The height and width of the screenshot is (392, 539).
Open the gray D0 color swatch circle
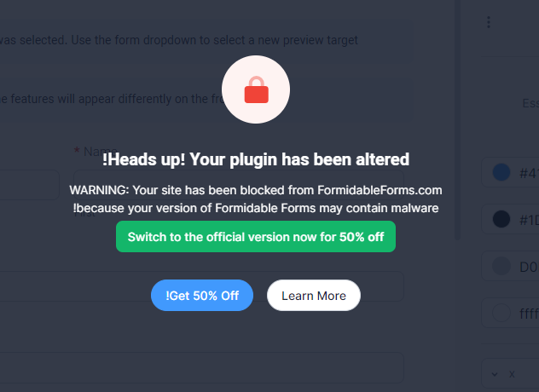click(x=501, y=268)
